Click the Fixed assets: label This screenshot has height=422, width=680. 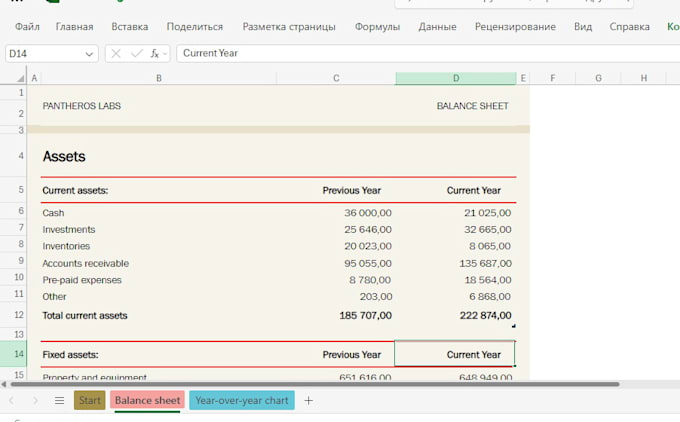pos(70,355)
